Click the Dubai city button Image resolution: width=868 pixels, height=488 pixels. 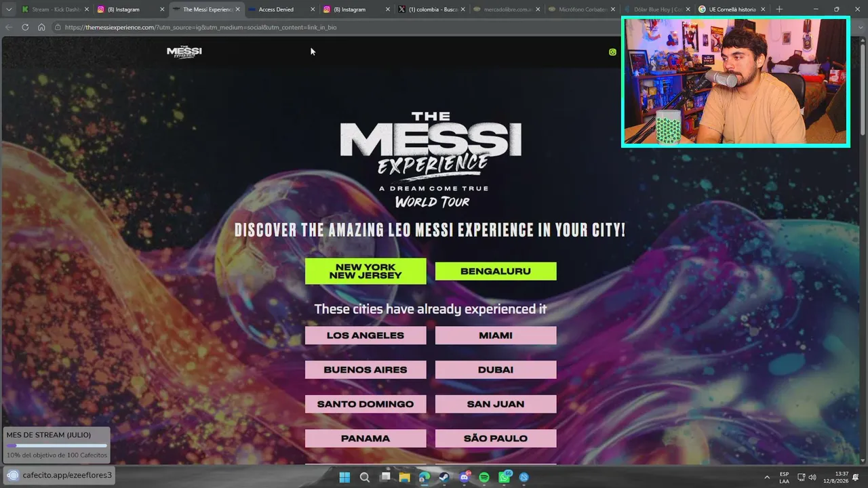[496, 370]
